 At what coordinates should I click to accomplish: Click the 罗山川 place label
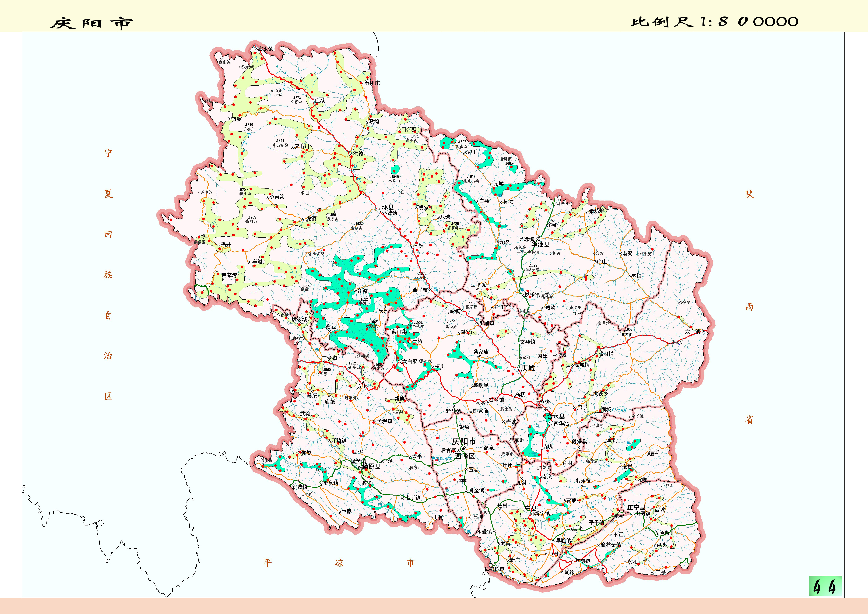(302, 147)
